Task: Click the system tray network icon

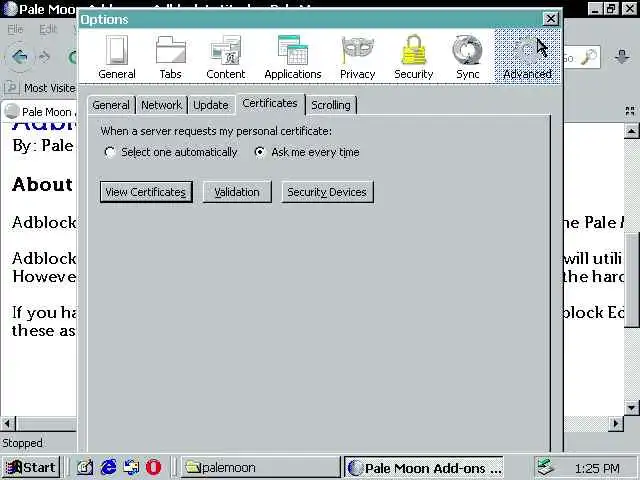Action: (x=546, y=467)
